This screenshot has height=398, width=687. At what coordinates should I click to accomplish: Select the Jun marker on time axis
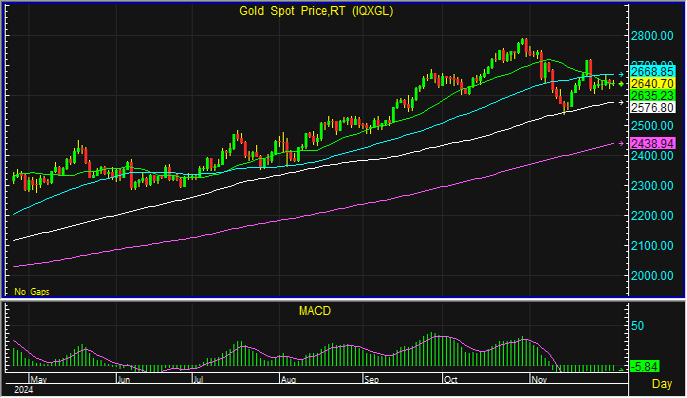(124, 380)
